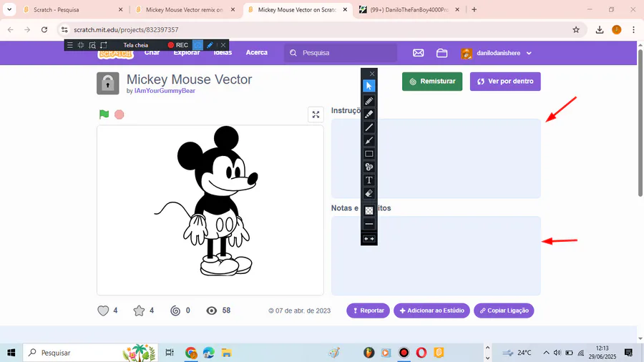Click the Mickey Mouse project stage
Image resolution: width=644 pixels, height=362 pixels.
(x=210, y=210)
